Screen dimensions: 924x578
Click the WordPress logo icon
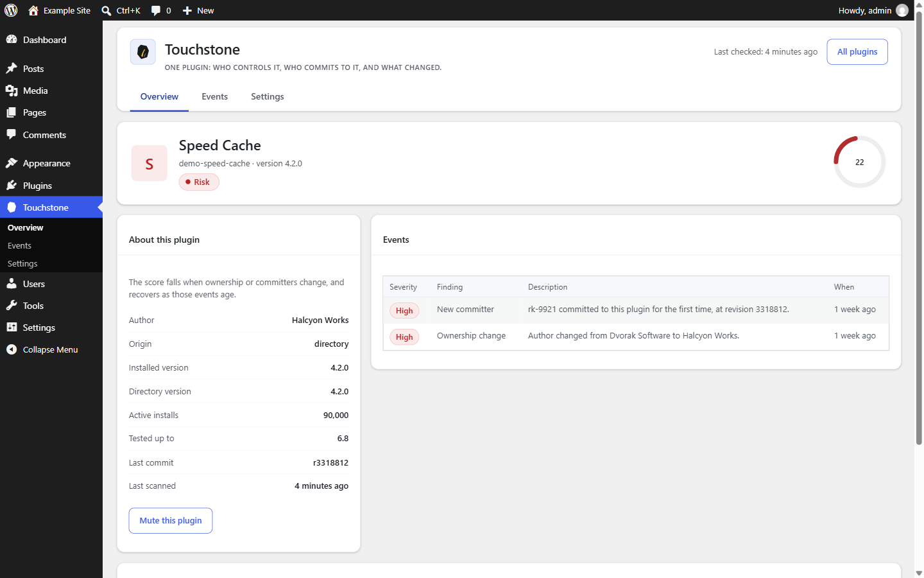point(11,10)
